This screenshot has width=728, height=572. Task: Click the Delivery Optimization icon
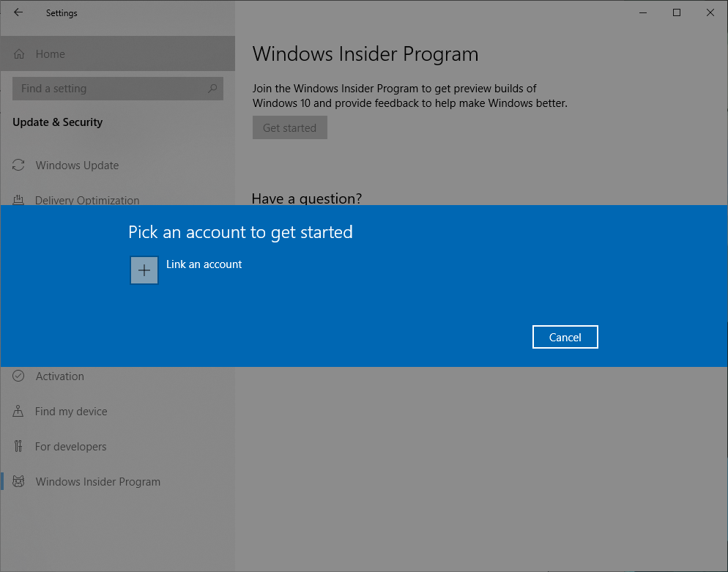coord(18,200)
